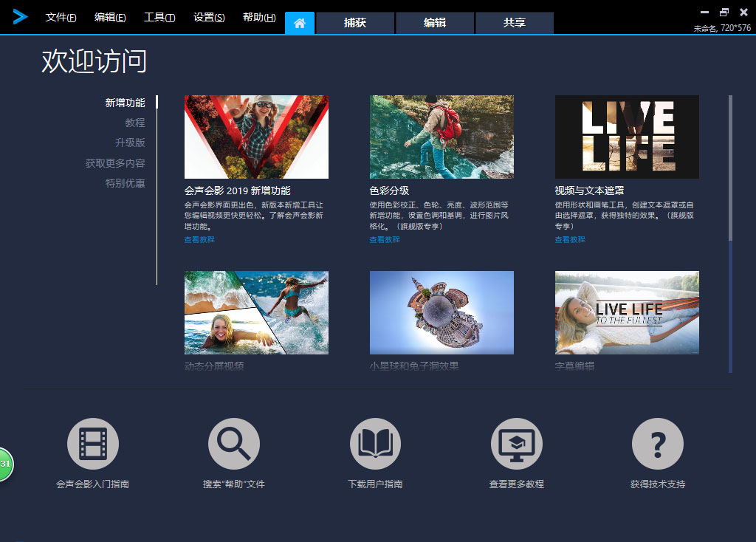This screenshot has width=756, height=542.
Task: Click the 字幕编辑 thumbnail
Action: pos(627,312)
